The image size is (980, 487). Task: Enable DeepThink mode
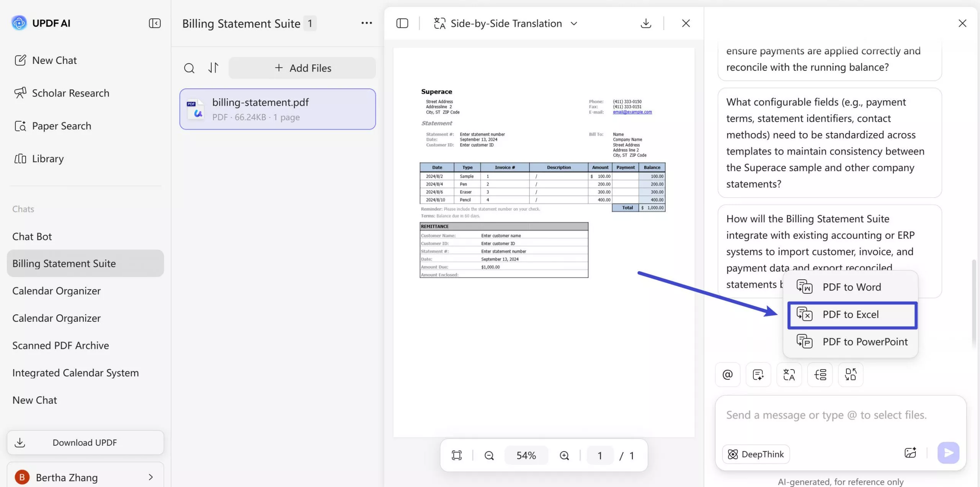click(755, 454)
